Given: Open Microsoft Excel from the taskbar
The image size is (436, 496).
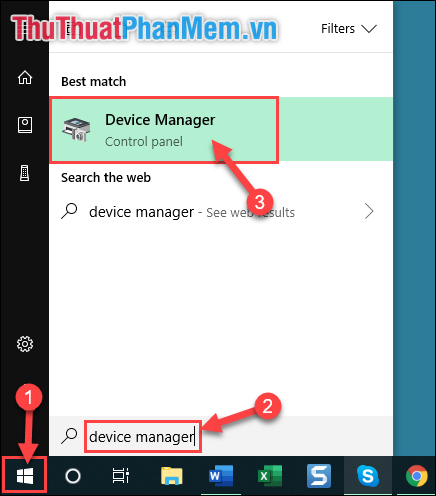Looking at the screenshot, I should (x=270, y=476).
